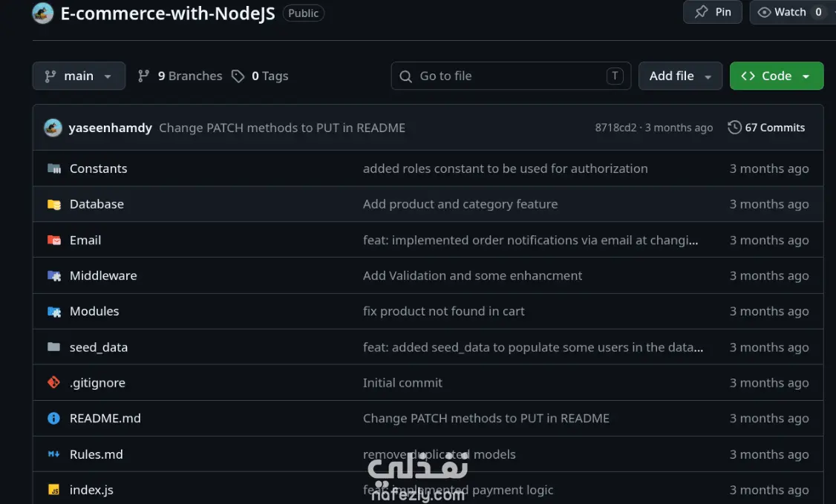The width and height of the screenshot is (836, 504).
Task: Open commit hash 8718cd2
Action: click(x=615, y=128)
